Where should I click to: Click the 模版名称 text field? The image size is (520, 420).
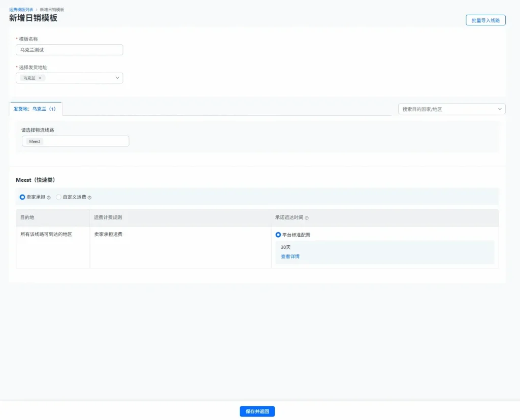(x=69, y=50)
